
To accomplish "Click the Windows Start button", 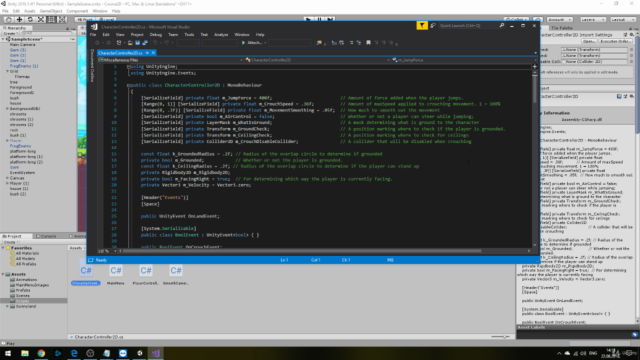I will pos(8,353).
